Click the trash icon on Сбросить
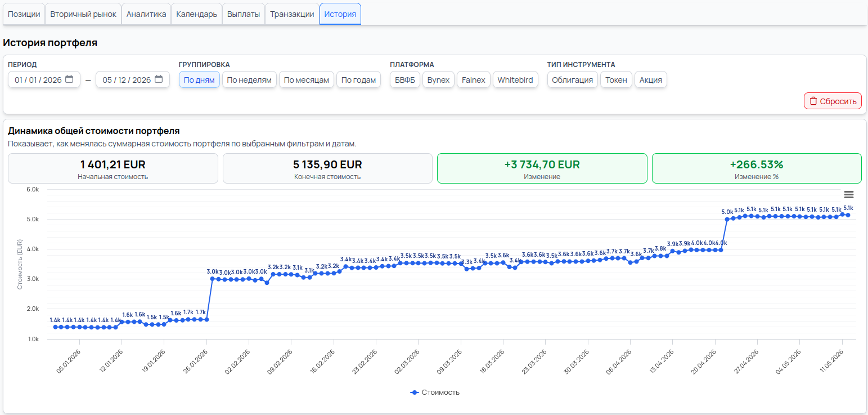 click(x=813, y=101)
